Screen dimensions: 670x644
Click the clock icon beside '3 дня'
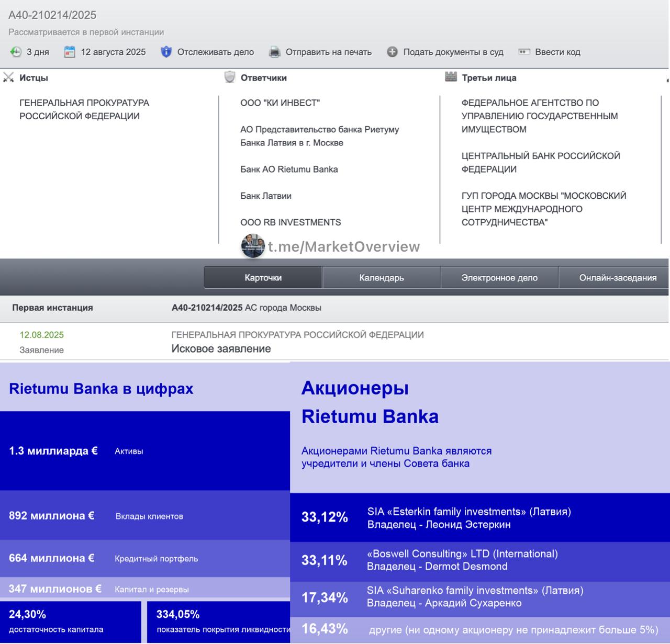[x=16, y=52]
